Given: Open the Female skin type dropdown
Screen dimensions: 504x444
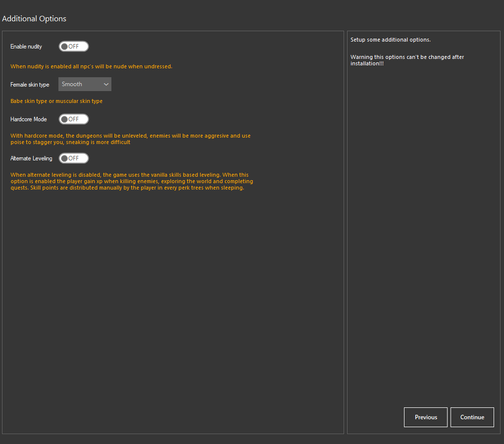Looking at the screenshot, I should pos(85,84).
